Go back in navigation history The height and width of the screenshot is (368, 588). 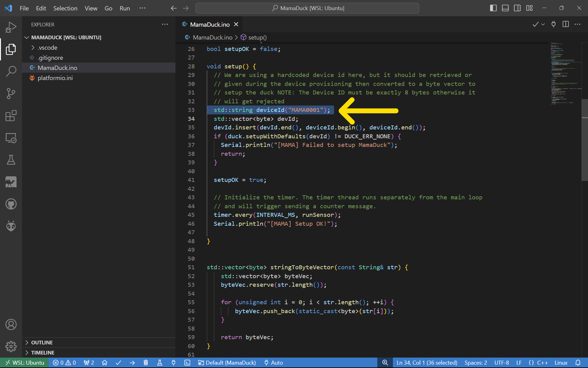pyautogui.click(x=174, y=8)
